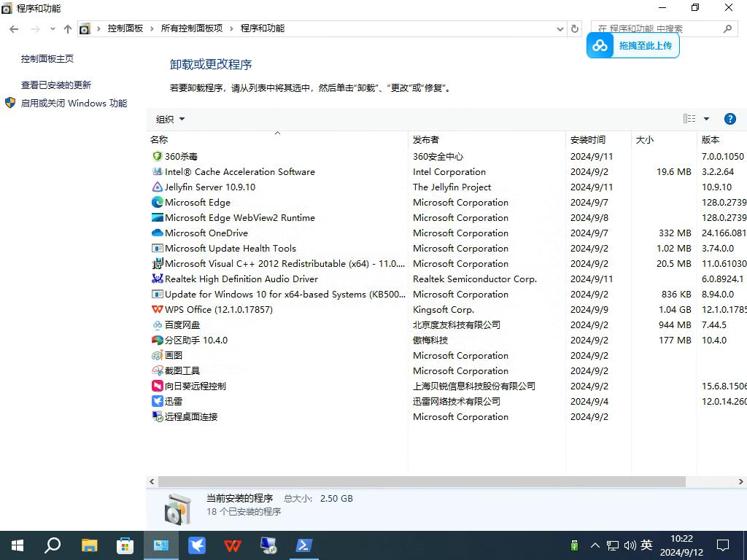The height and width of the screenshot is (560, 747).
Task: Open the view options dropdown arrow
Action: click(706, 119)
